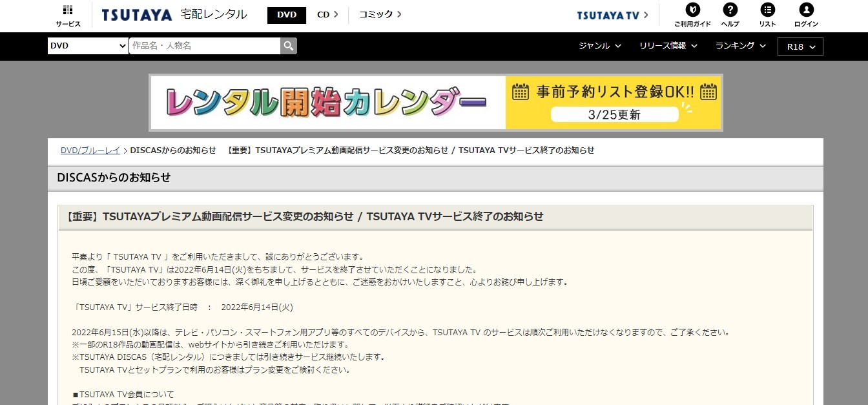This screenshot has width=868, height=405.
Task: Open the DVD category select box
Action: pos(88,46)
